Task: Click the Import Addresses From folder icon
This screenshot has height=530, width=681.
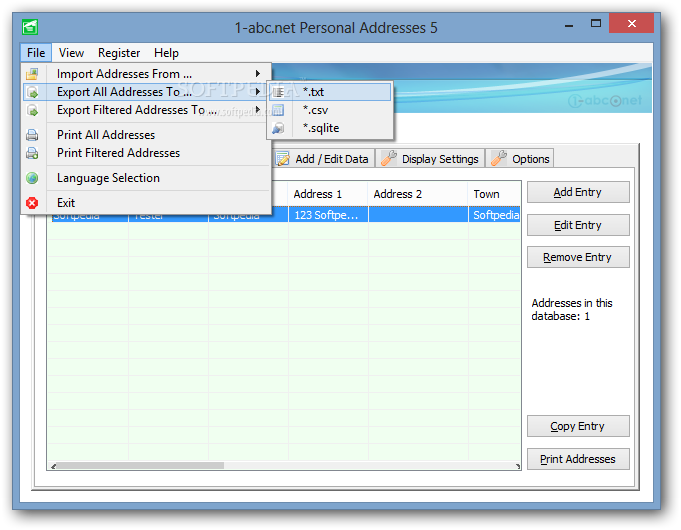Action: click(32, 74)
